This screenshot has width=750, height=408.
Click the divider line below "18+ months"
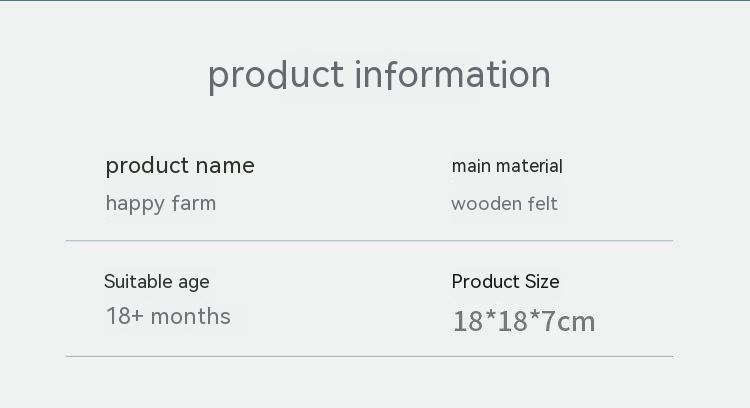click(369, 356)
